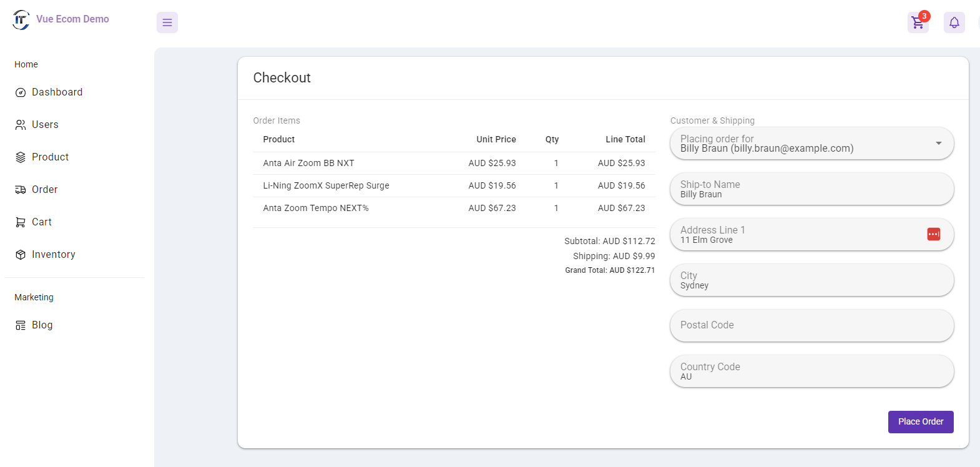Click the Vue Ecom Demo title link

tap(72, 19)
